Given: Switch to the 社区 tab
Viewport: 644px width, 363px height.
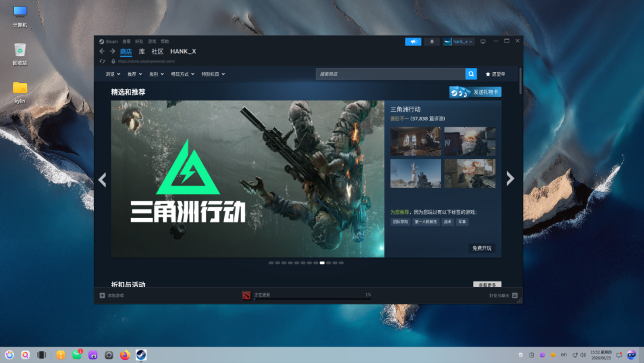Looking at the screenshot, I should coord(157,51).
